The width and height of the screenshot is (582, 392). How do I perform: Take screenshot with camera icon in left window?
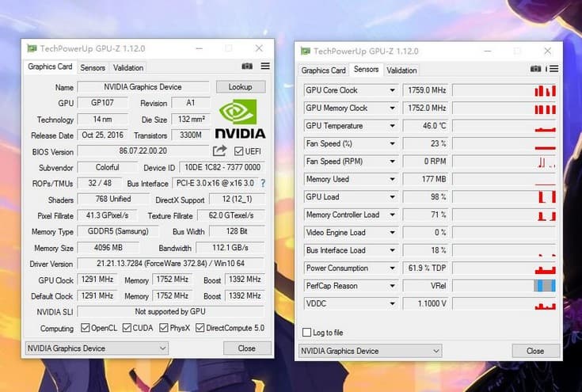247,66
